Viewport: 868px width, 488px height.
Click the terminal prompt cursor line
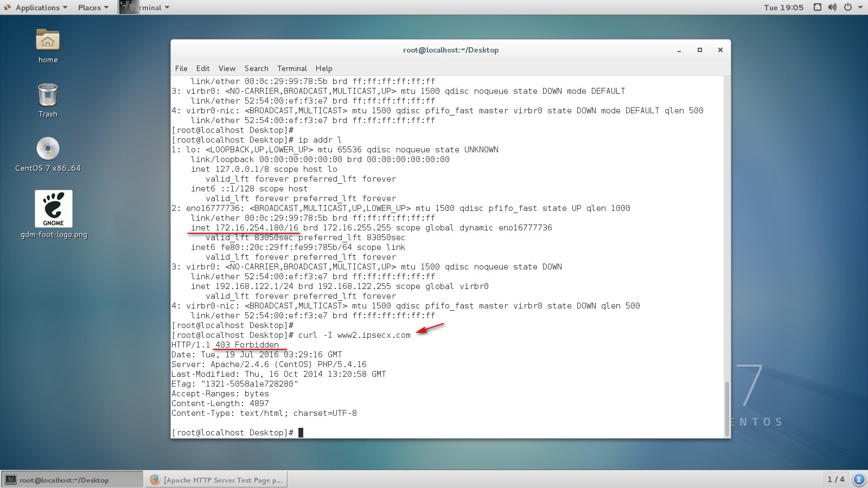pos(237,433)
